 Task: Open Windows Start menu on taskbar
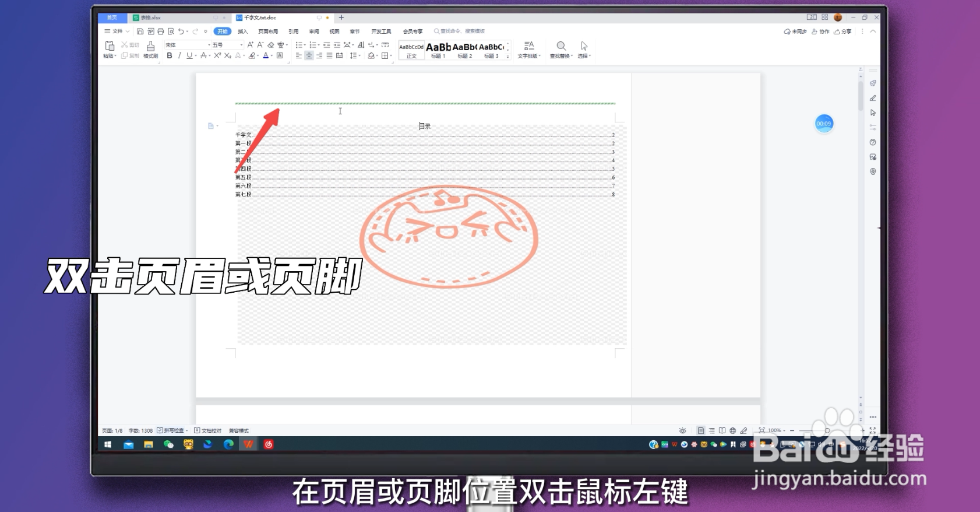point(108,444)
